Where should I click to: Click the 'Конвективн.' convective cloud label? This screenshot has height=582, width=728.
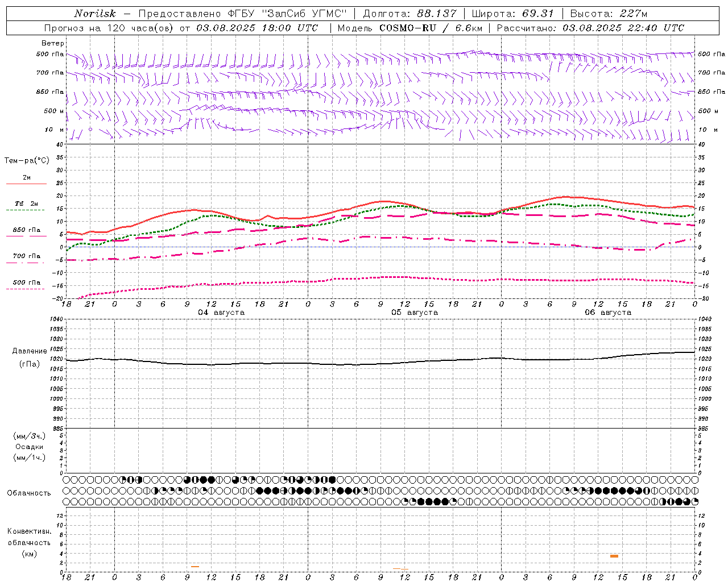click(x=29, y=531)
